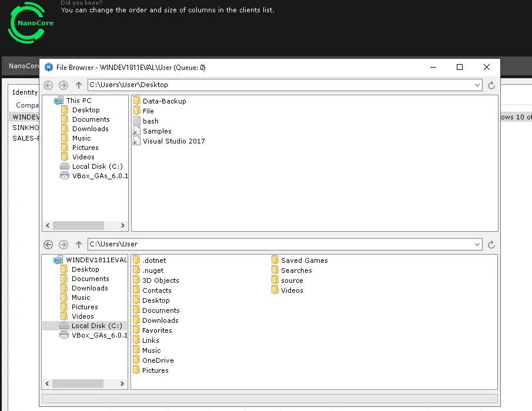Image resolution: width=532 pixels, height=411 pixels.
Task: Select the Visual Studio 2017 shortcut
Action: (169, 141)
